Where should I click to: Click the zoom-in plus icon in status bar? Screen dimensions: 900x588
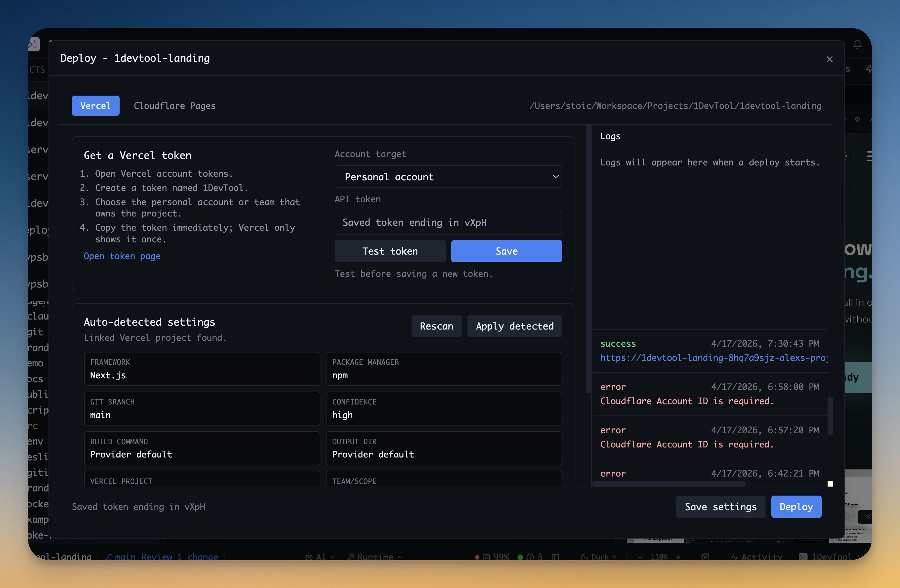click(678, 557)
